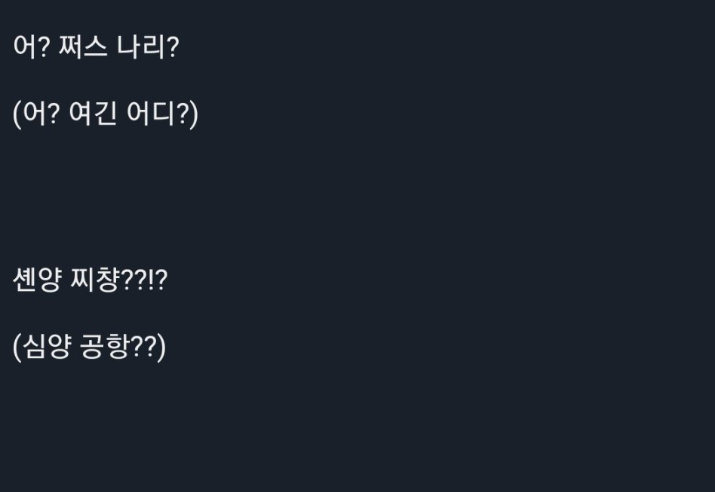Screen dimensions: 715x492
Task: Click the character "챵"
Action: [108, 280]
